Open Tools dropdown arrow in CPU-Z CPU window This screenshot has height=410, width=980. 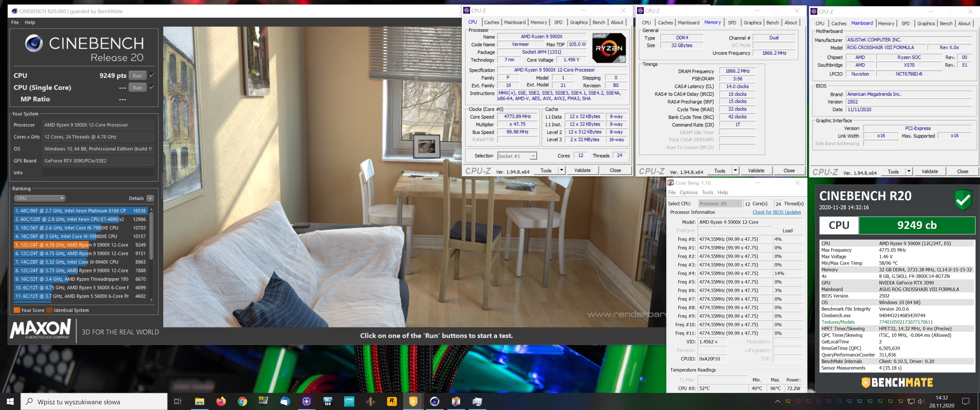pos(562,170)
